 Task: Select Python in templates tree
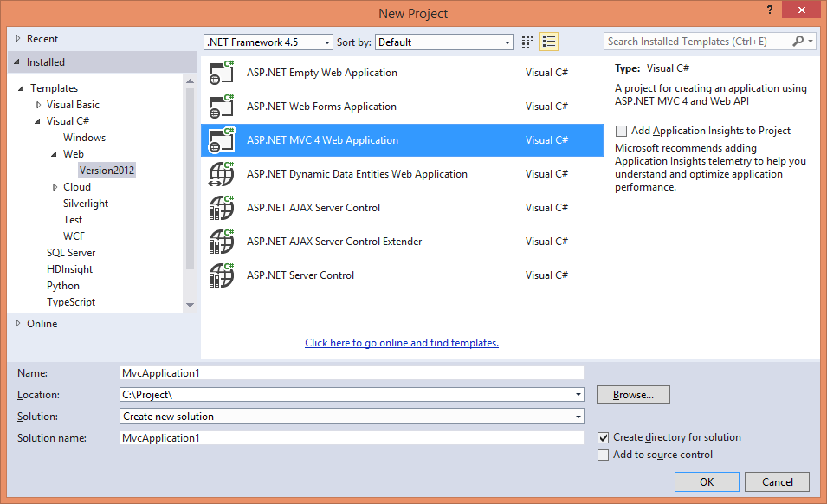pos(63,286)
